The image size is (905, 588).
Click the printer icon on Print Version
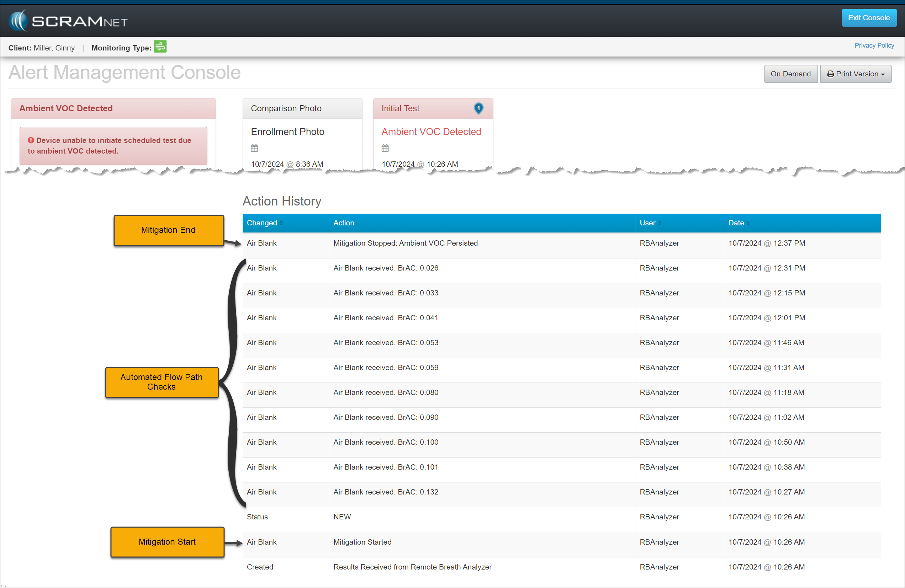pyautogui.click(x=830, y=74)
